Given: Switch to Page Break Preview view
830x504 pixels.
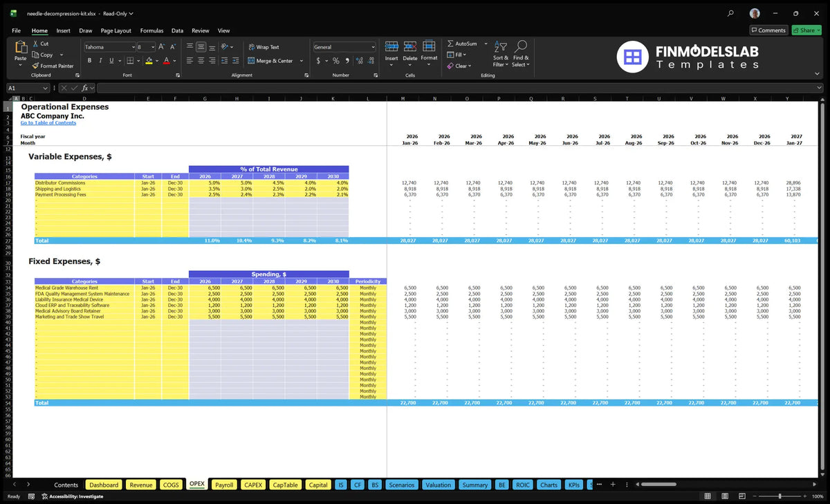Looking at the screenshot, I should 741,496.
